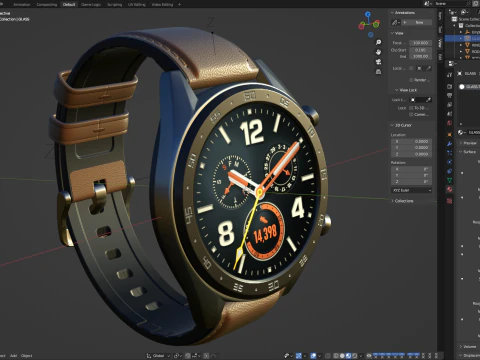Click the clip End value field

[x=421, y=56]
